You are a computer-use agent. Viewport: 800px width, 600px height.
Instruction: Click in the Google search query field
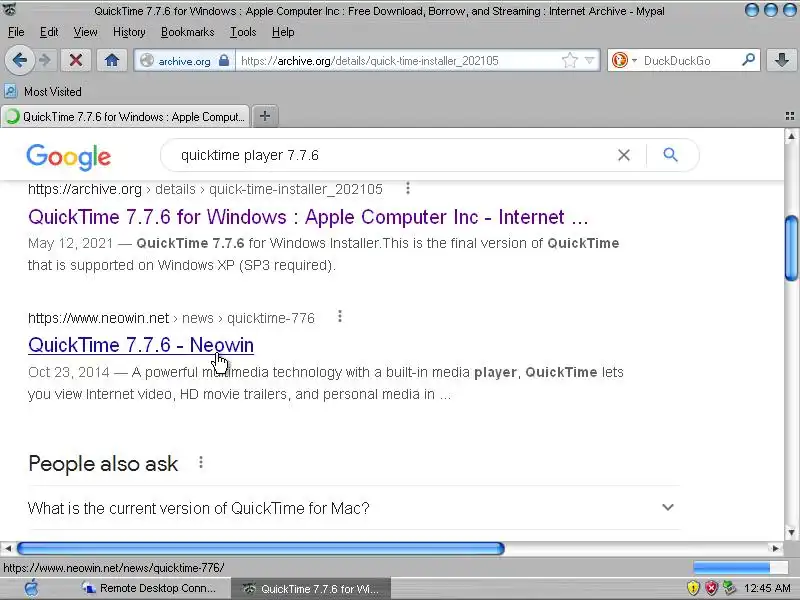393,155
